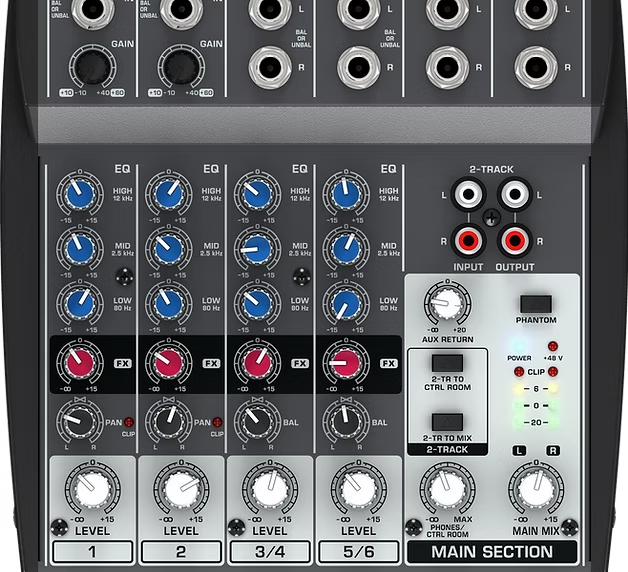Click the channel 2 LEVEL knob

(181, 489)
